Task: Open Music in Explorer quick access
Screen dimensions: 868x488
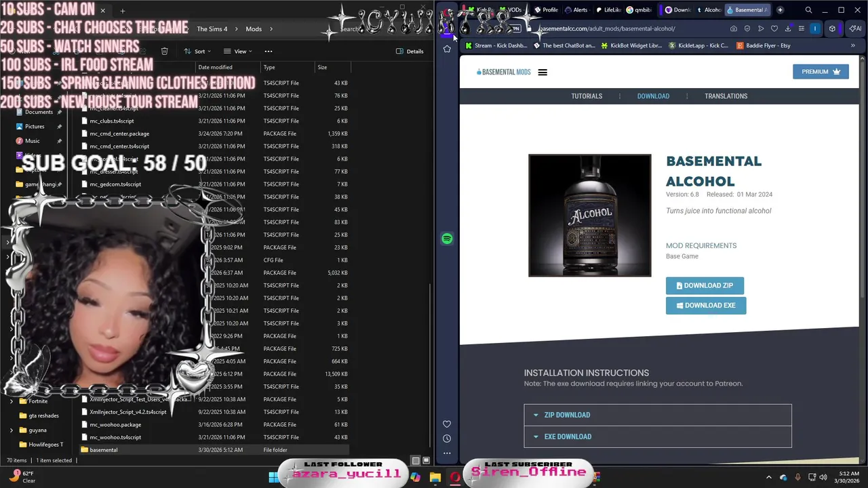Action: point(33,141)
